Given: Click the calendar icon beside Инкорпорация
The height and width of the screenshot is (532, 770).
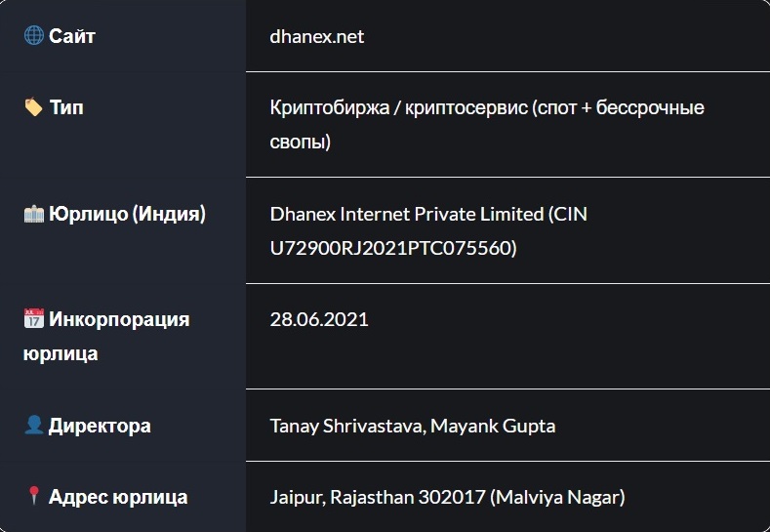Looking at the screenshot, I should tap(33, 319).
